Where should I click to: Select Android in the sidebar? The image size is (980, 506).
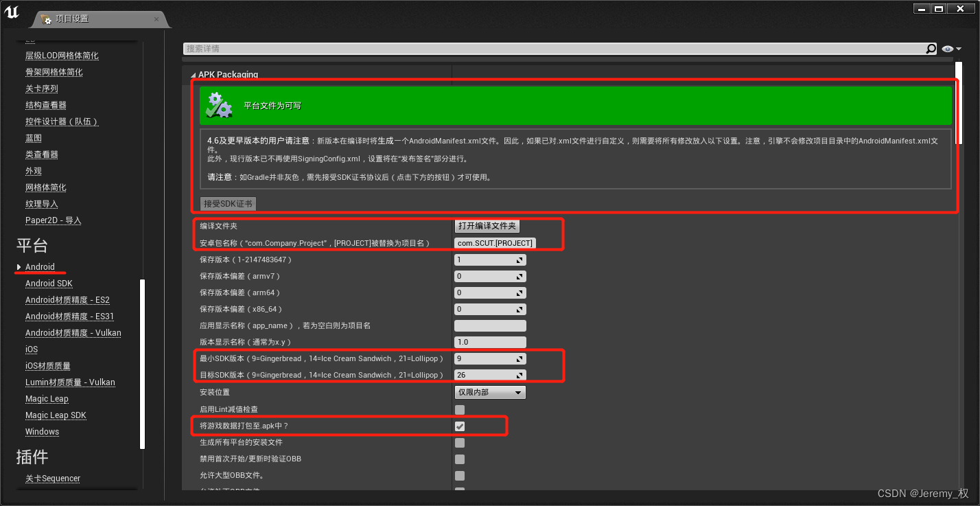[x=40, y=267]
